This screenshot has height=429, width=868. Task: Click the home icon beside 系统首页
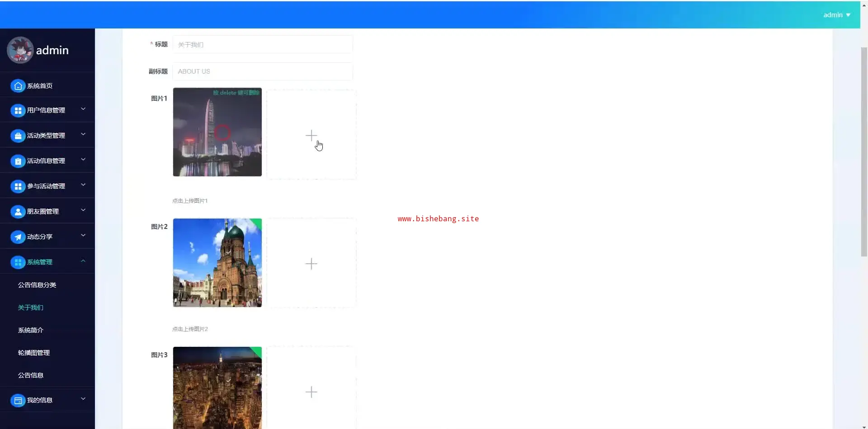click(x=18, y=86)
